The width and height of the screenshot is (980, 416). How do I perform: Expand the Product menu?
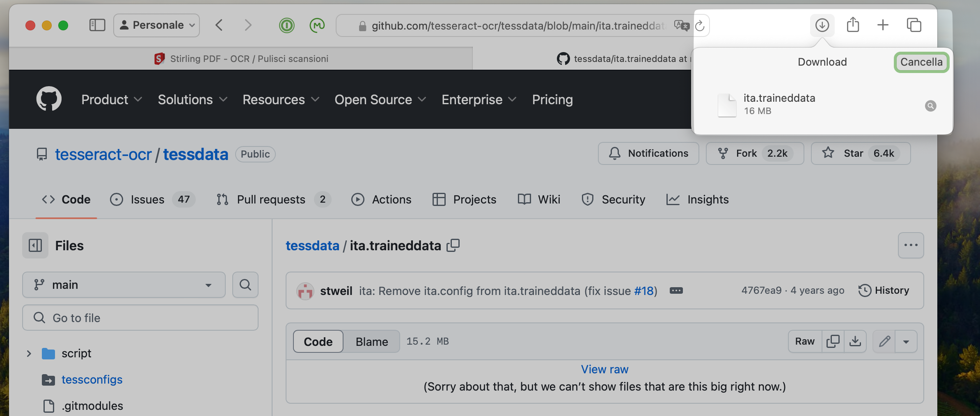click(112, 100)
